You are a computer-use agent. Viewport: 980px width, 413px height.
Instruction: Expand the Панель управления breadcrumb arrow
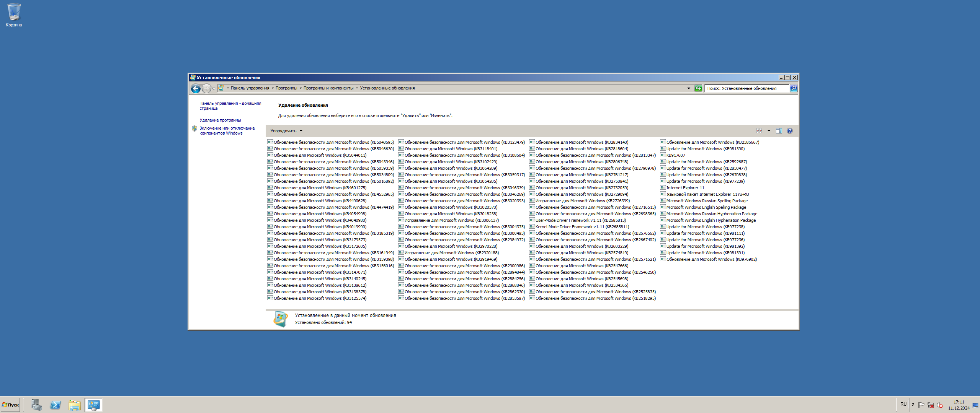pos(273,88)
